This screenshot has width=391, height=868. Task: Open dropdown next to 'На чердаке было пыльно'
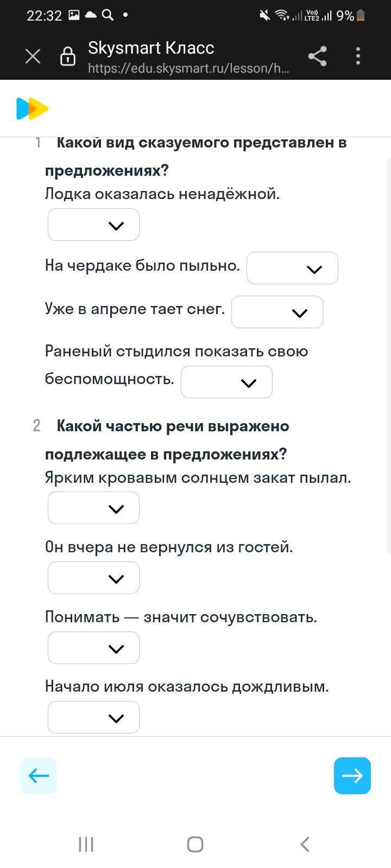tap(292, 268)
